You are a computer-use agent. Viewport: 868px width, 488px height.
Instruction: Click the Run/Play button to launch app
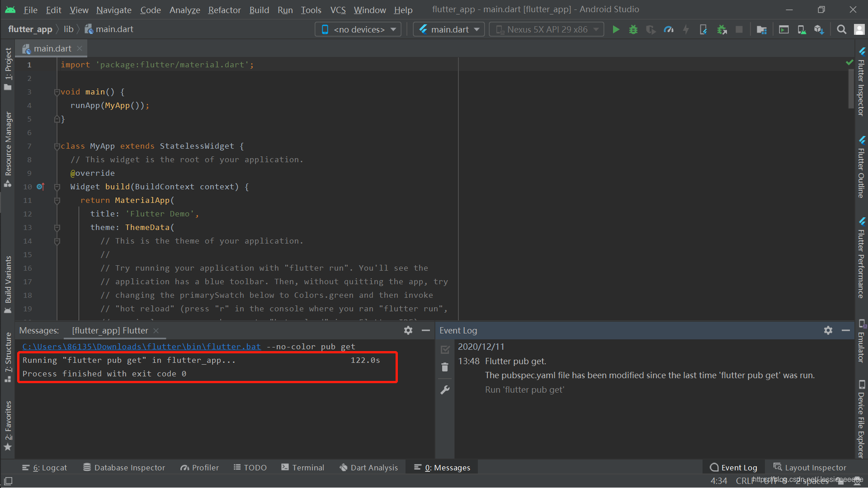click(x=617, y=28)
